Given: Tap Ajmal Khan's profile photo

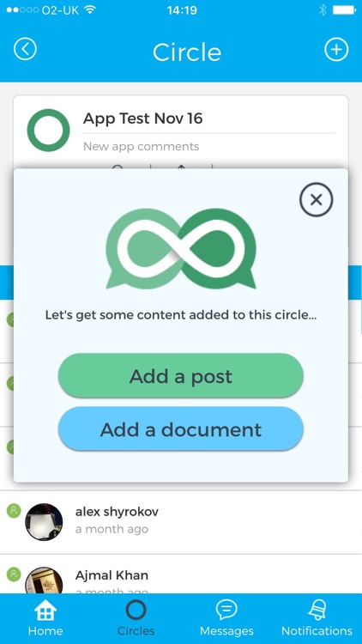Looking at the screenshot, I should 44,580.
